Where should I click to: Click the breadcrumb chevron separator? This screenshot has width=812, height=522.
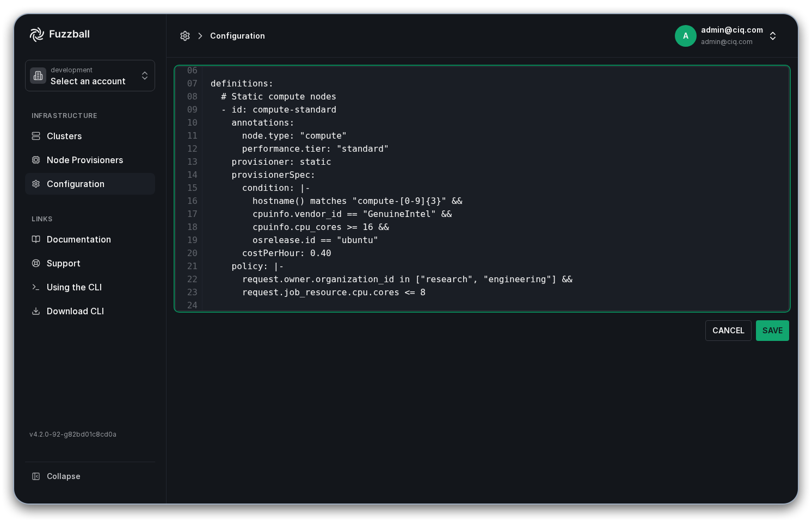200,36
